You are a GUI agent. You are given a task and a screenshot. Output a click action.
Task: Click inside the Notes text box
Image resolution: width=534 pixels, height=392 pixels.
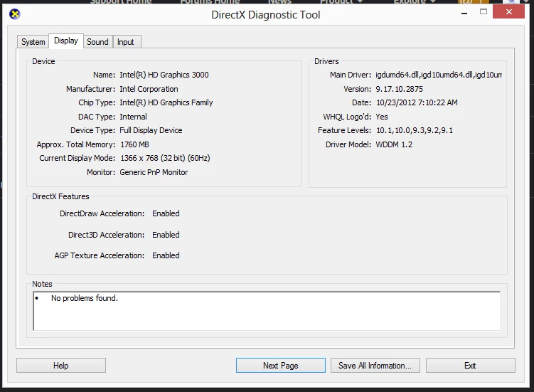pyautogui.click(x=267, y=311)
